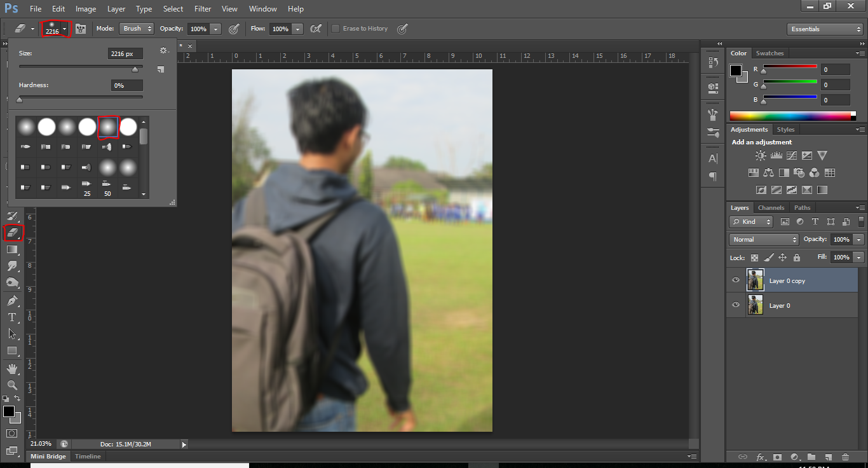This screenshot has height=468, width=868.
Task: Click the delete layer trash icon
Action: (x=845, y=457)
